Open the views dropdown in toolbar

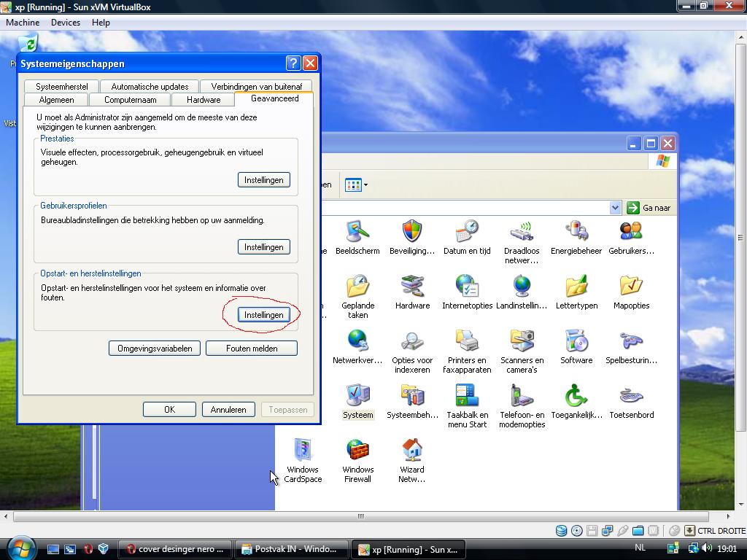tap(357, 185)
